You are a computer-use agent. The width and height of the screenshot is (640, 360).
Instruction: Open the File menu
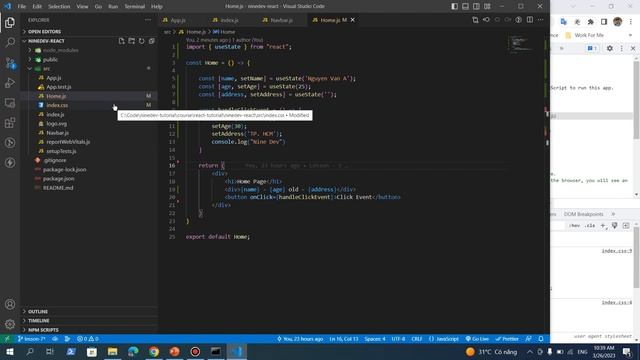click(22, 6)
